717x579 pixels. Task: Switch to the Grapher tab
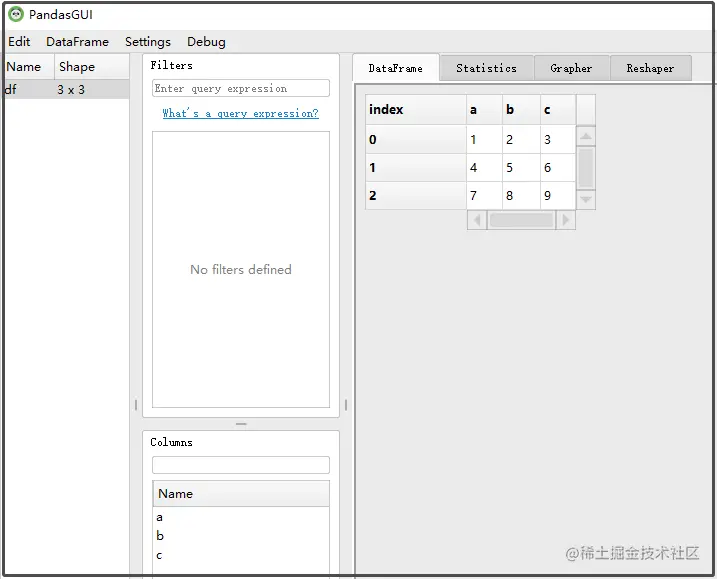pyautogui.click(x=571, y=68)
